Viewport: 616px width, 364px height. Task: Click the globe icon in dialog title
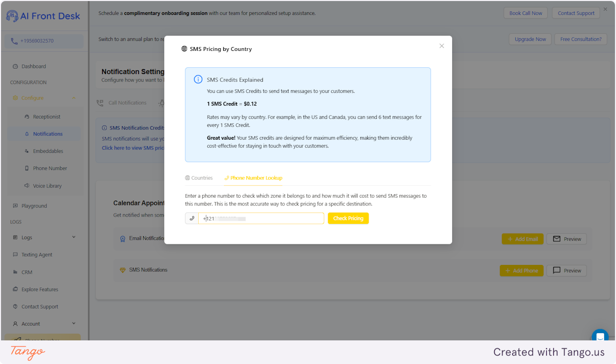184,49
